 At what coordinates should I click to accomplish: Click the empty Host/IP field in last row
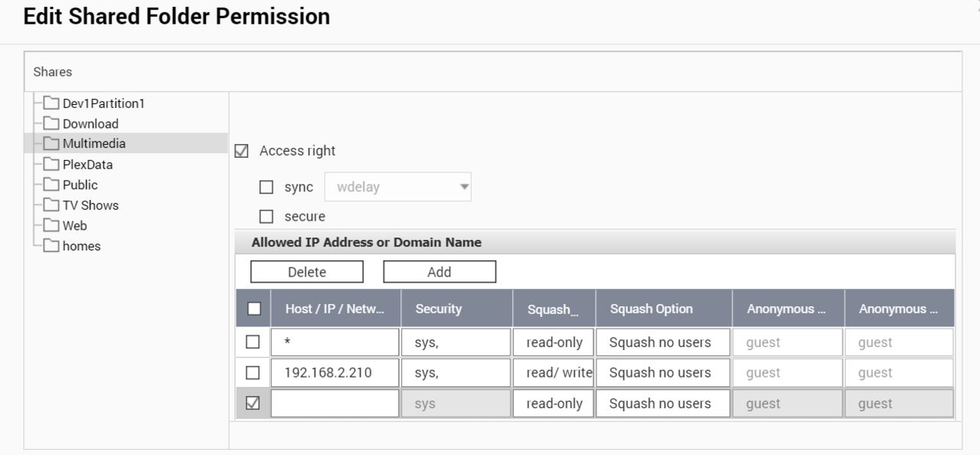coord(335,404)
